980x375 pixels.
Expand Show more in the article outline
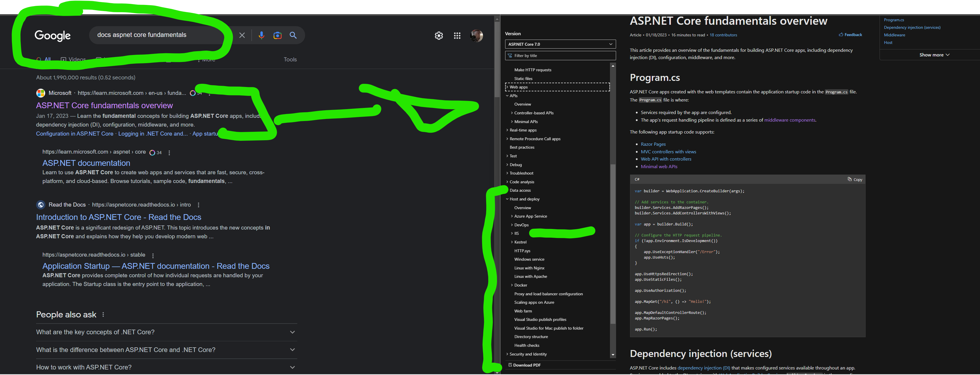click(934, 55)
